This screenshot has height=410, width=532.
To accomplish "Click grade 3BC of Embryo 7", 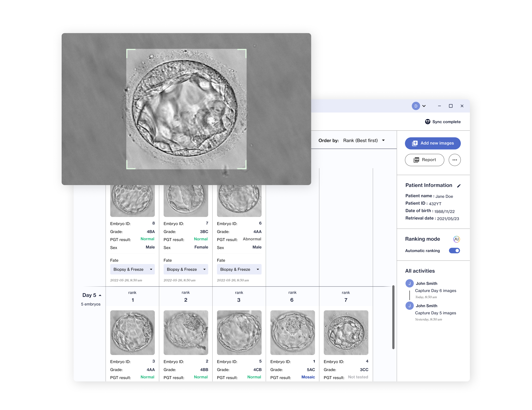I will (204, 232).
